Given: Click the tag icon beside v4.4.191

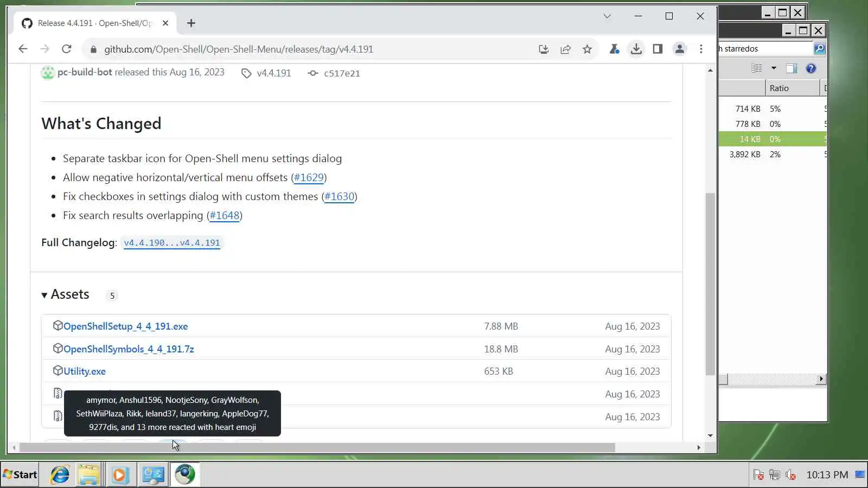Looking at the screenshot, I should [x=246, y=73].
